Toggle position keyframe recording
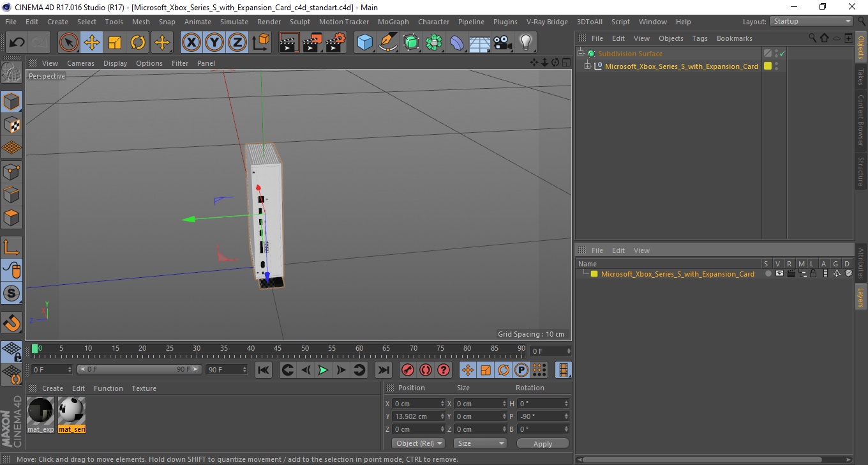Viewport: 868px width, 465px height. click(x=468, y=370)
